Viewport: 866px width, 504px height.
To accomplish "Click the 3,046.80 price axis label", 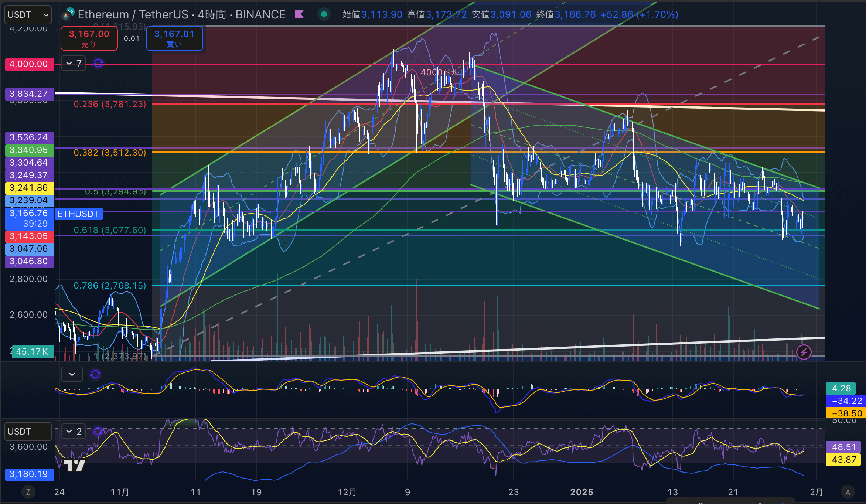I will click(x=29, y=262).
